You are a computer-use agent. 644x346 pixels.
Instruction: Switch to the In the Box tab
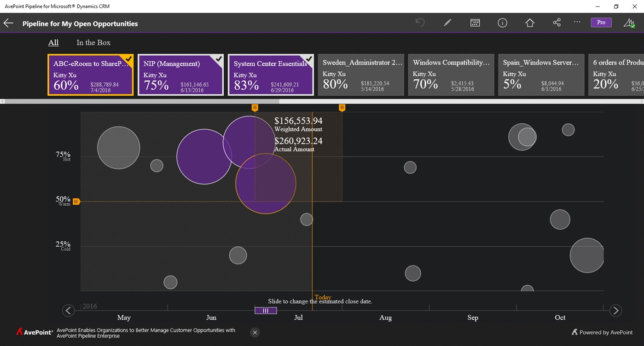tap(93, 42)
